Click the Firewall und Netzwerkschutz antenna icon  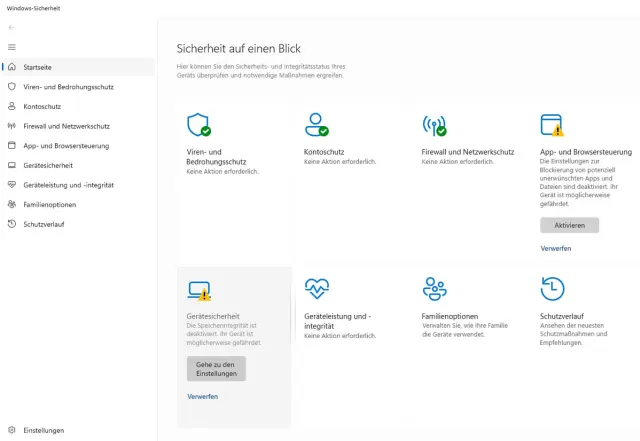(x=434, y=124)
